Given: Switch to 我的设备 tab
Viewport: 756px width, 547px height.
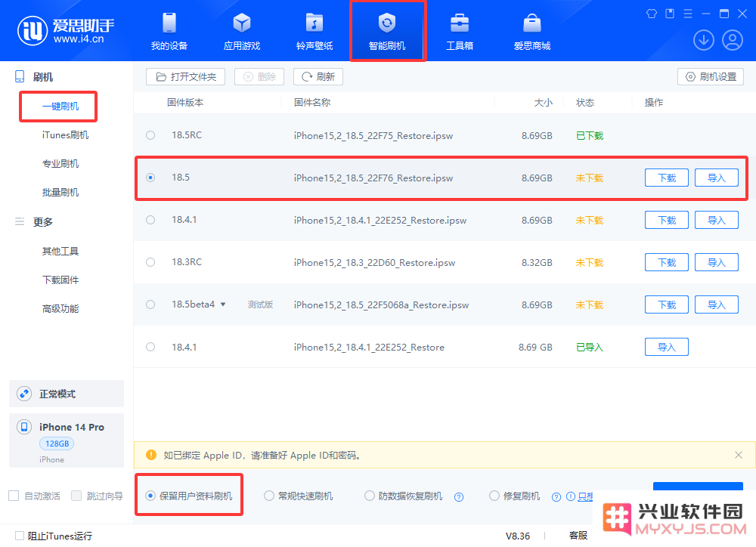Looking at the screenshot, I should pos(169,31).
